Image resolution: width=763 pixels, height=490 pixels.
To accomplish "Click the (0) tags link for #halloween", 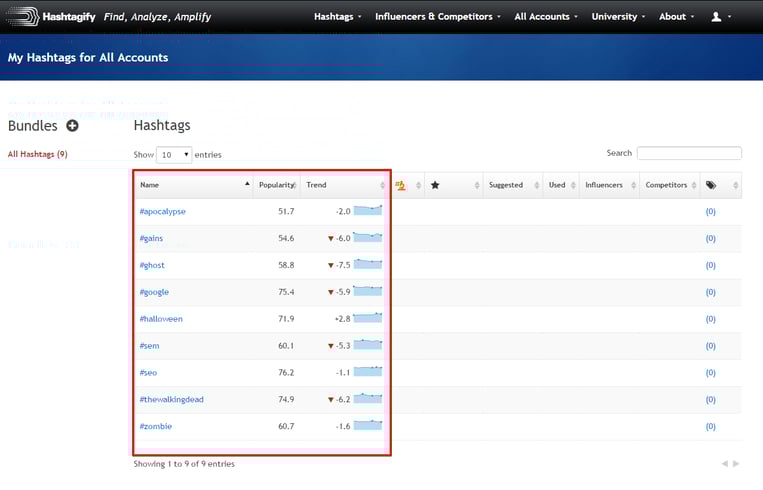I will [x=710, y=319].
